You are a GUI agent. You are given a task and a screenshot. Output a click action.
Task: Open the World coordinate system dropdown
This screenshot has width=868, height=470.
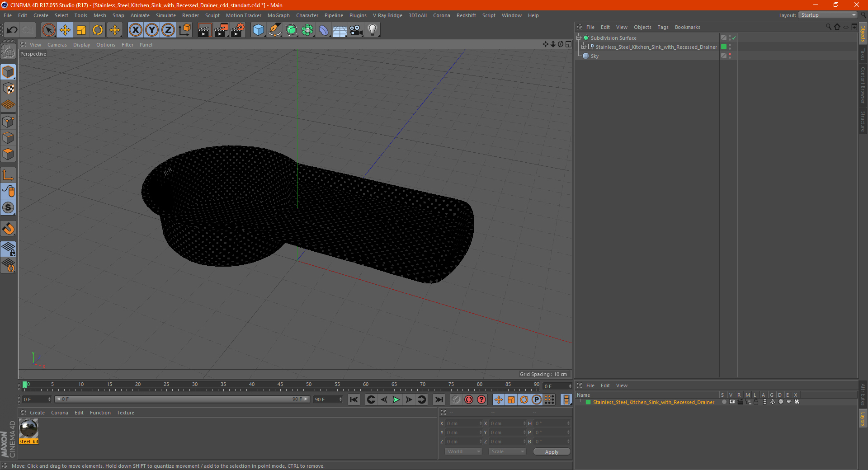(463, 451)
